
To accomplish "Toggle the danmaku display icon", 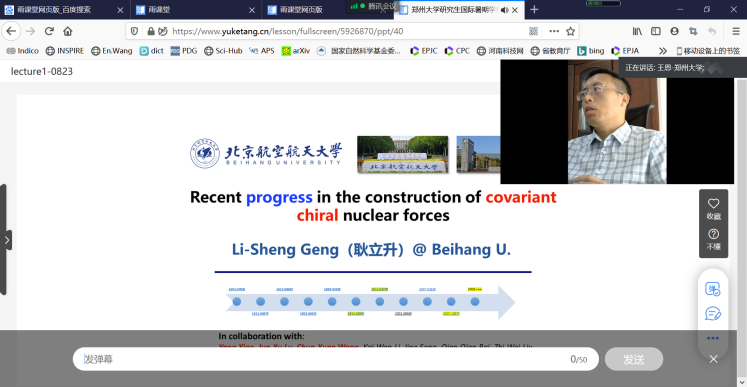I will coord(713,289).
